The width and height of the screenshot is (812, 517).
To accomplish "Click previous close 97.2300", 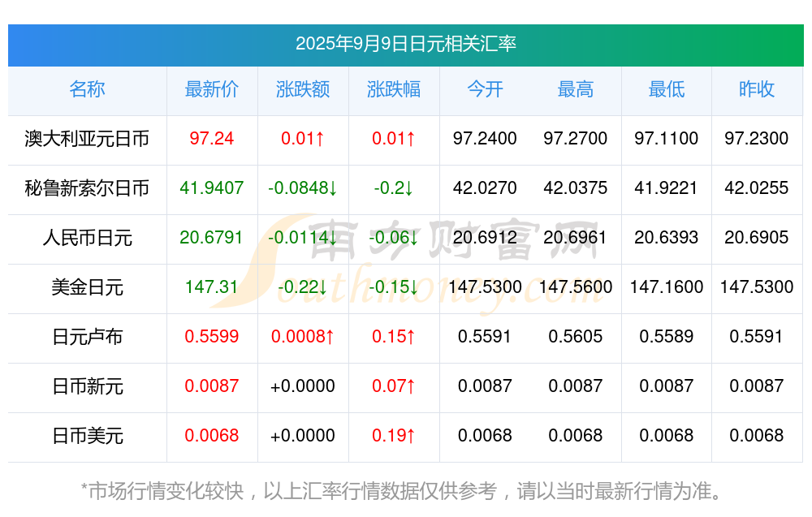I will (757, 139).
